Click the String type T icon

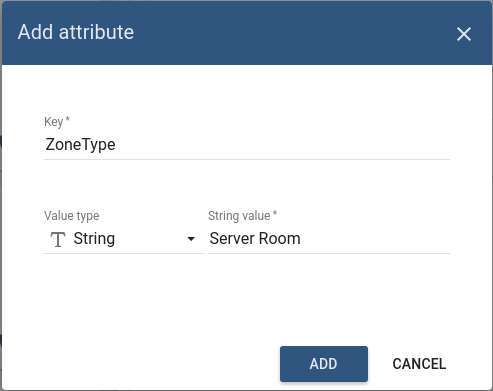click(58, 239)
